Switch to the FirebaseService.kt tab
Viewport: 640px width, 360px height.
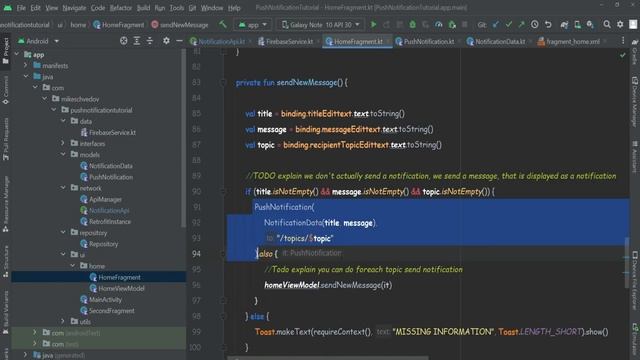point(289,41)
